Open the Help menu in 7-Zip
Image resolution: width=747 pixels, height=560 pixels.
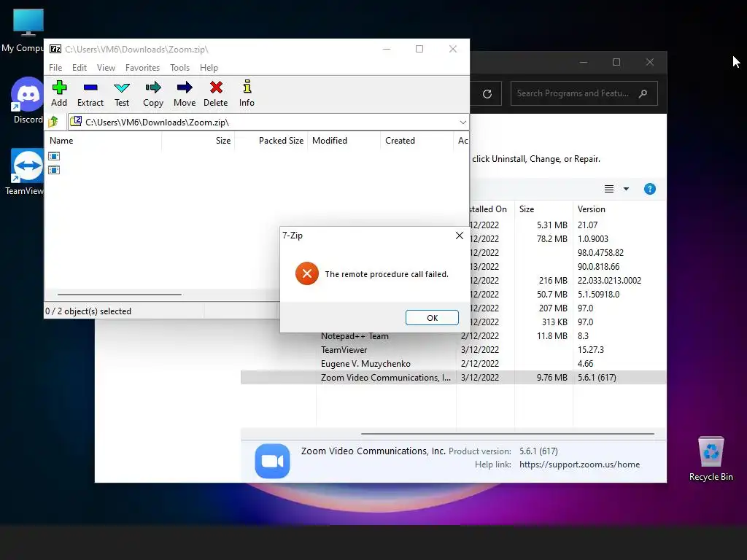[209, 68]
